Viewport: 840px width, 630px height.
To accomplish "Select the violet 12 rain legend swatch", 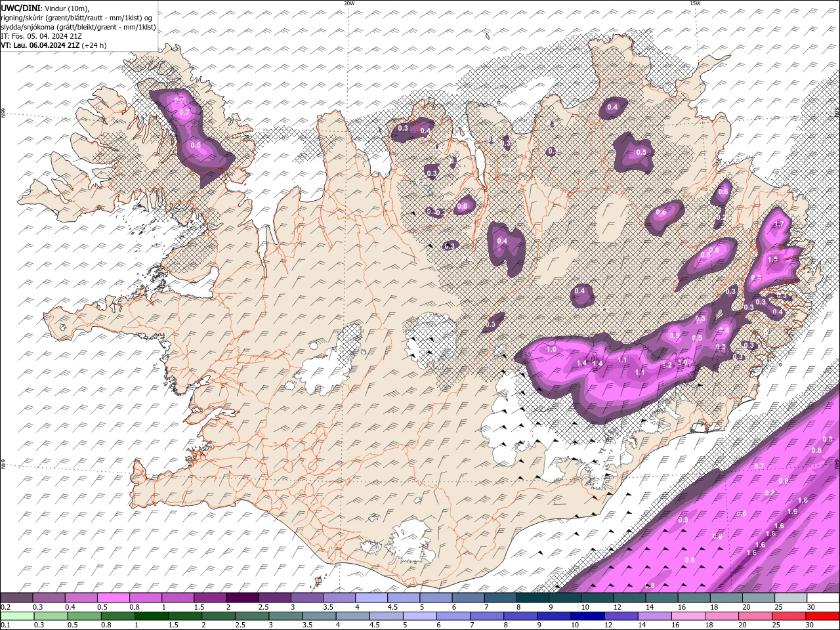I will (x=621, y=616).
